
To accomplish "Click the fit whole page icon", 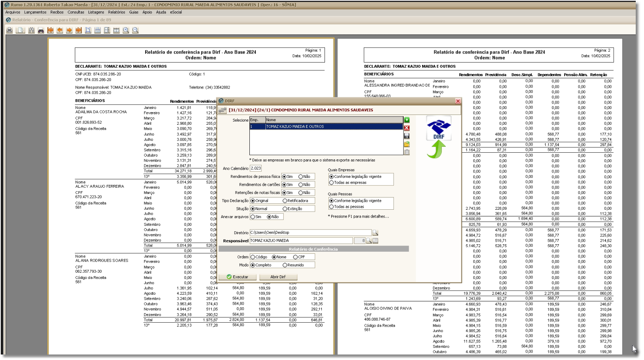I will tap(88, 30).
